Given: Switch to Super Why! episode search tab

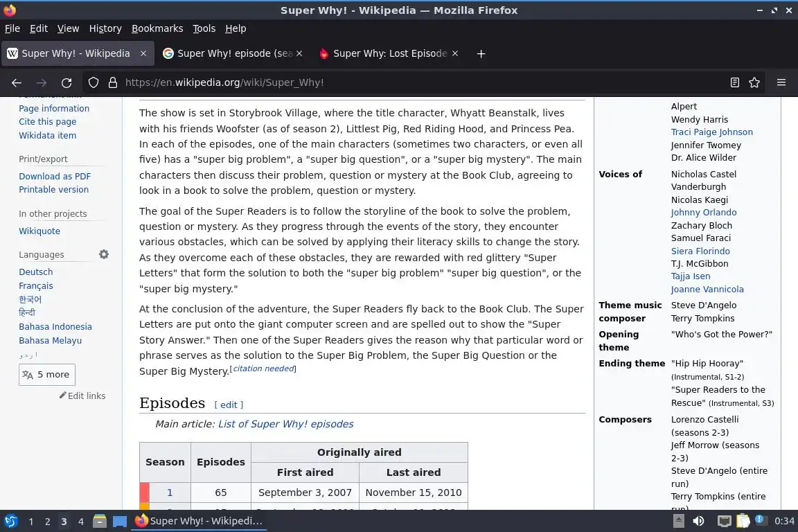Looking at the screenshot, I should point(233,53).
